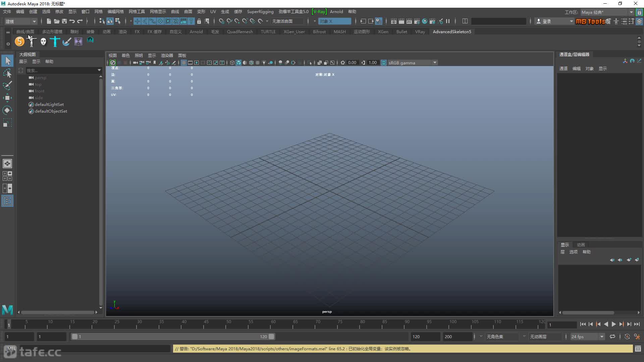The width and height of the screenshot is (644, 362).
Task: Click the new scene file icon
Action: (49, 21)
